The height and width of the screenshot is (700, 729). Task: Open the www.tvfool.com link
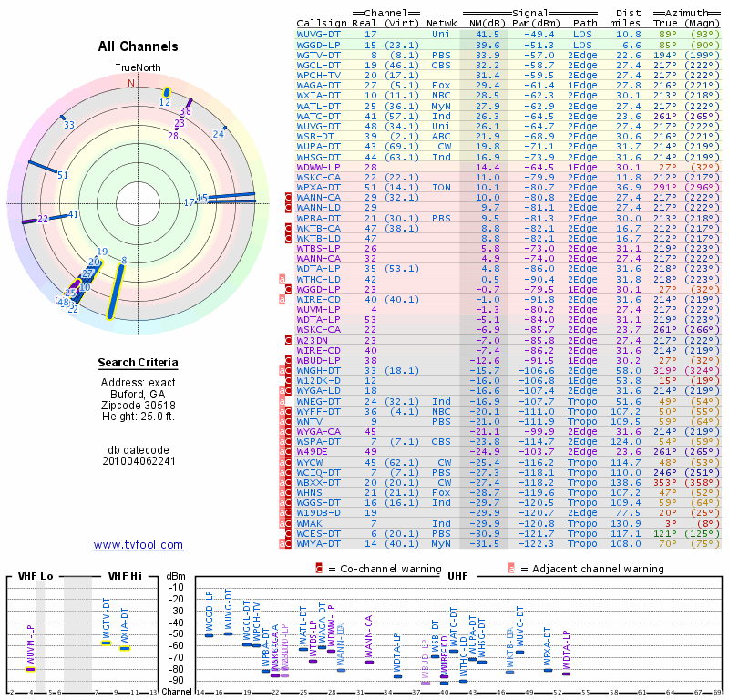[x=138, y=545]
